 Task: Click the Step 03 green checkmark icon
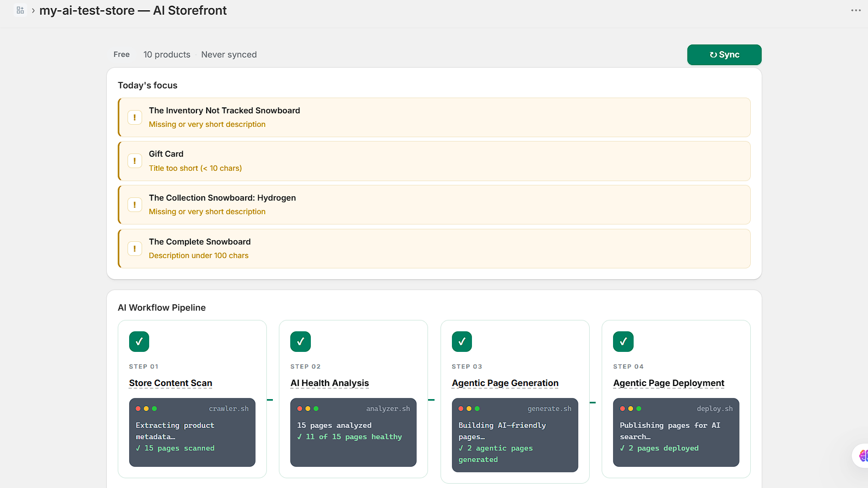click(x=462, y=342)
